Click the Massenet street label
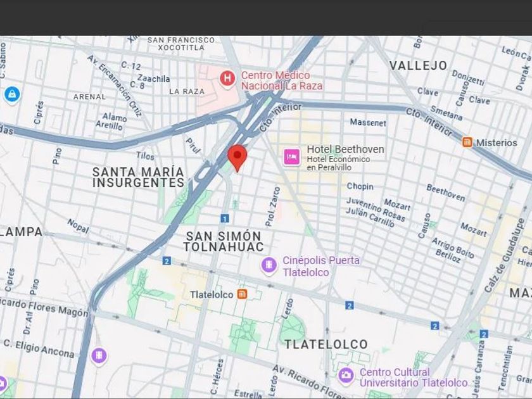Screen dimensions: 532x399 coord(368,122)
